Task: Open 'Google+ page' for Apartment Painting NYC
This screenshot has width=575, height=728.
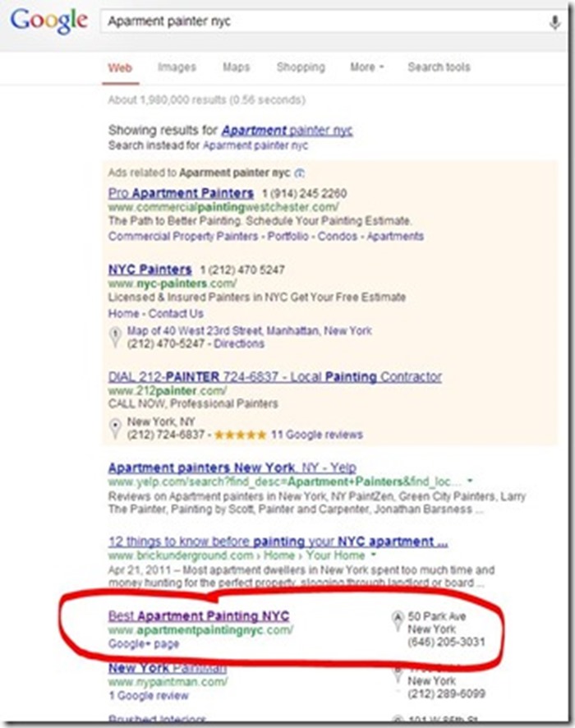Action: click(144, 644)
